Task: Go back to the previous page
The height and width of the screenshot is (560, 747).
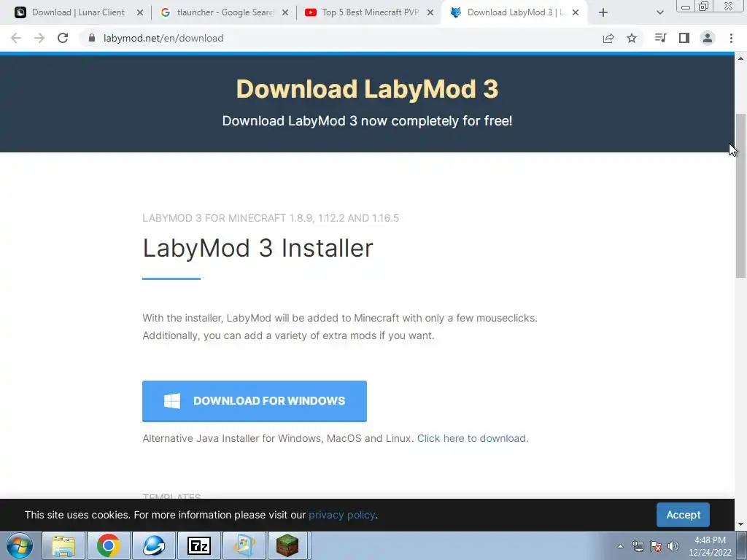Action: pyautogui.click(x=16, y=38)
